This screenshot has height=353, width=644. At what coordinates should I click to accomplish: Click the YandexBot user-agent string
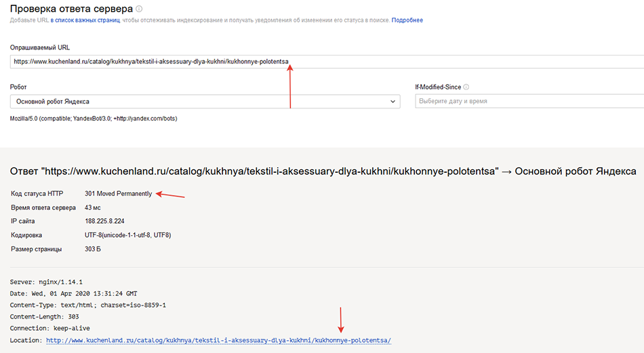pyautogui.click(x=94, y=119)
